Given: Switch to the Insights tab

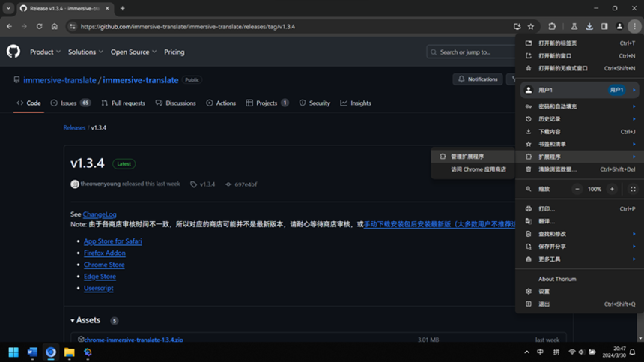Looking at the screenshot, I should click(356, 103).
